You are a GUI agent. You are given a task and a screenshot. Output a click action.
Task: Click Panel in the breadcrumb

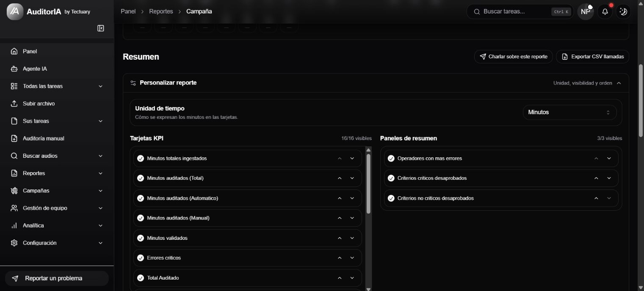tap(128, 11)
